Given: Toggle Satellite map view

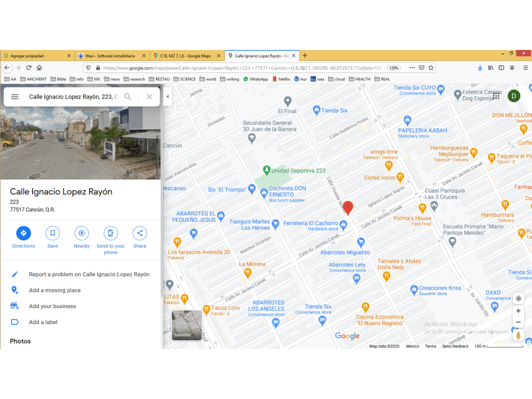Looking at the screenshot, I should point(186,325).
